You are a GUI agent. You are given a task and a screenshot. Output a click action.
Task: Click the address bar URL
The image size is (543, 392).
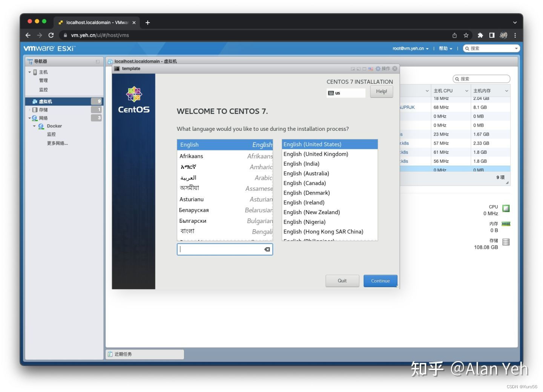click(100, 35)
